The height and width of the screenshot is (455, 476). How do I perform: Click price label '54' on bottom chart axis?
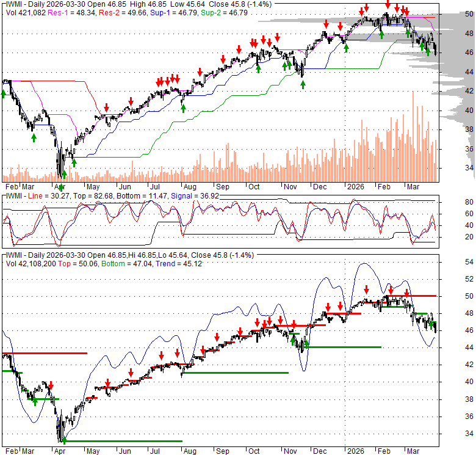[469, 262]
